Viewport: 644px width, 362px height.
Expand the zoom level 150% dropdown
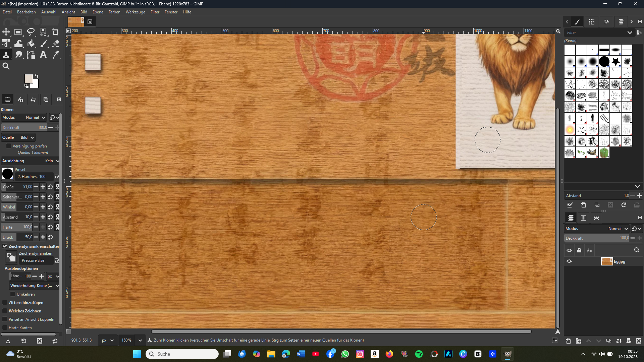[140, 340]
